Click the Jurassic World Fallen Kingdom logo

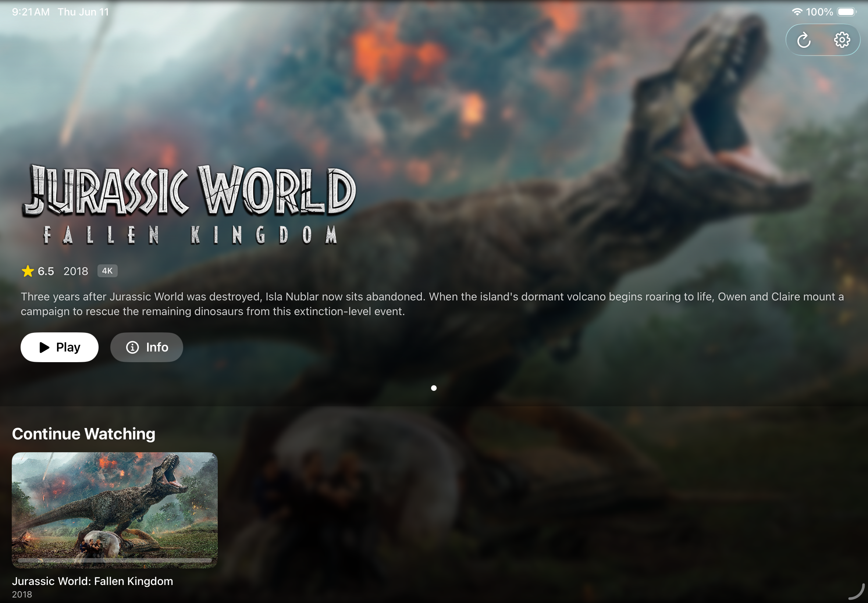pyautogui.click(x=189, y=204)
